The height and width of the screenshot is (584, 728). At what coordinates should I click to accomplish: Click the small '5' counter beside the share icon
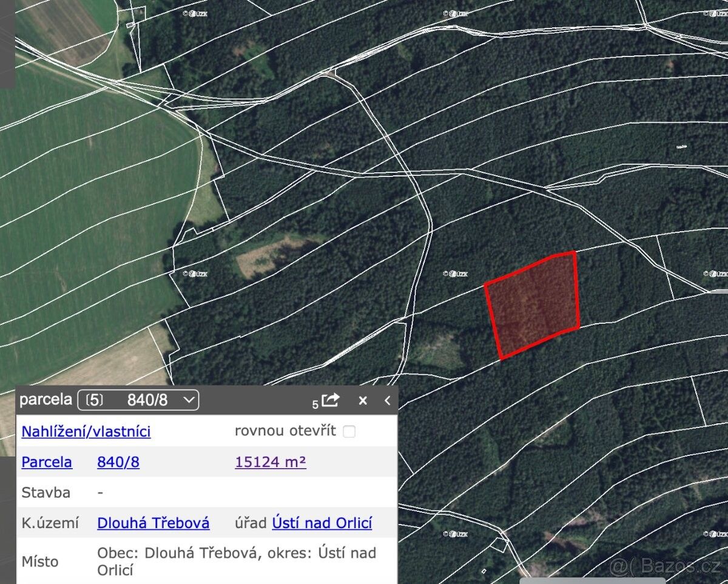(x=315, y=403)
